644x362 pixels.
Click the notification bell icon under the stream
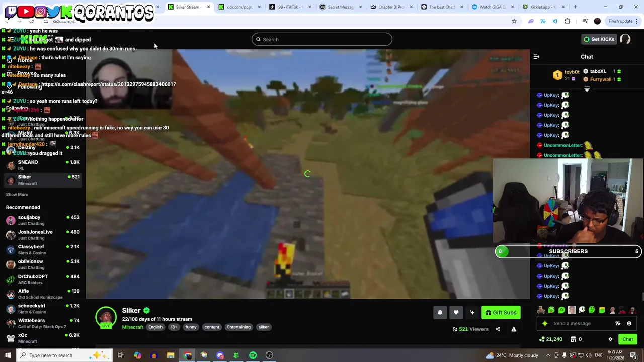[x=440, y=312]
